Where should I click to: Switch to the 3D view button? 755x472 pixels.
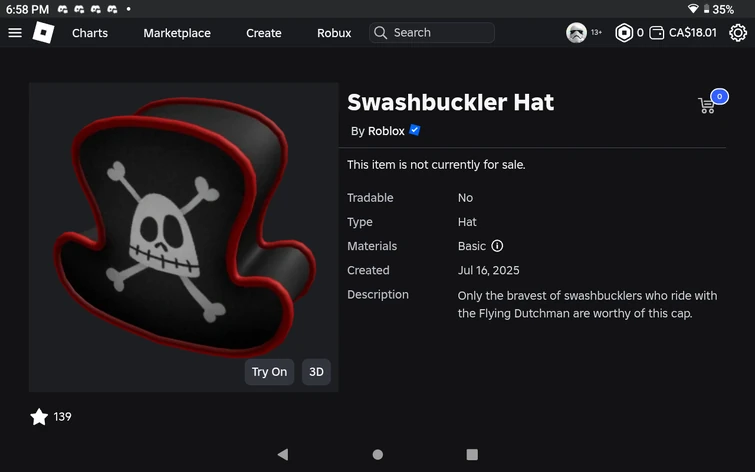(x=316, y=372)
